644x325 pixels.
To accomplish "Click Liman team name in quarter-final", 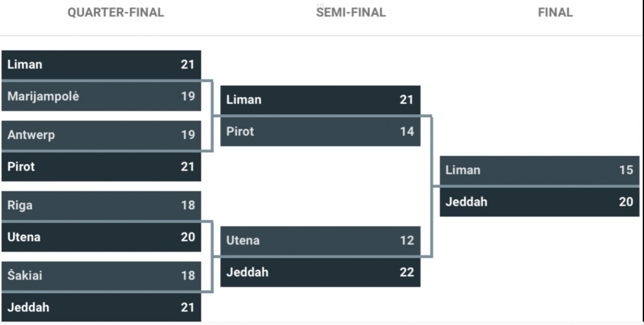I will (x=25, y=64).
